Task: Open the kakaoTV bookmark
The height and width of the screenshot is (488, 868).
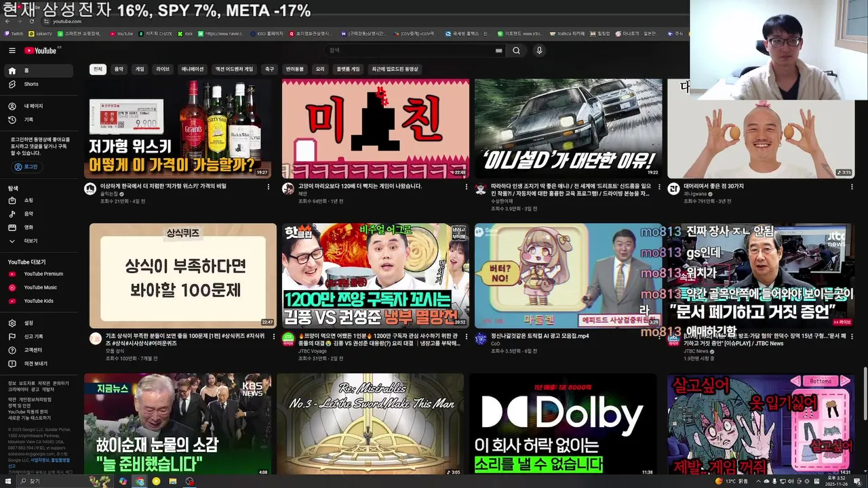Action: tap(41, 33)
